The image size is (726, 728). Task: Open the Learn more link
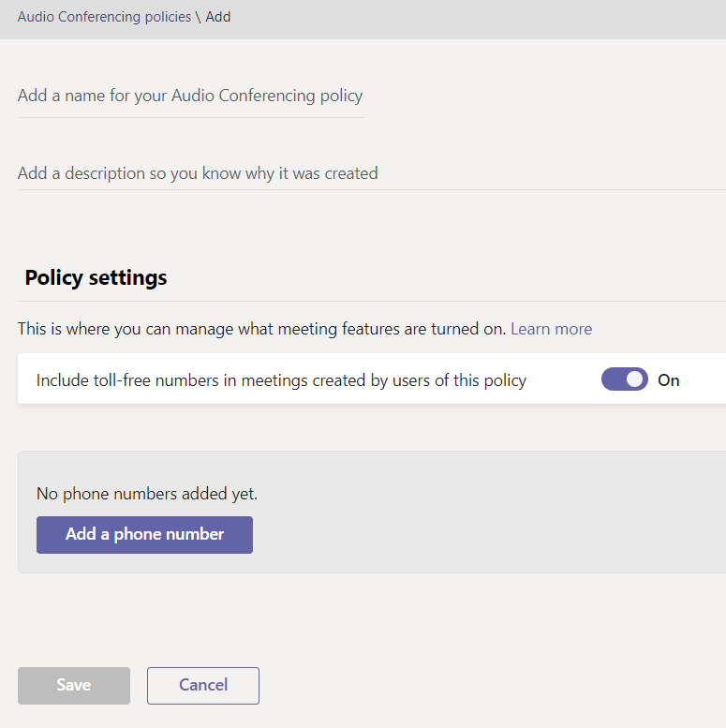552,329
